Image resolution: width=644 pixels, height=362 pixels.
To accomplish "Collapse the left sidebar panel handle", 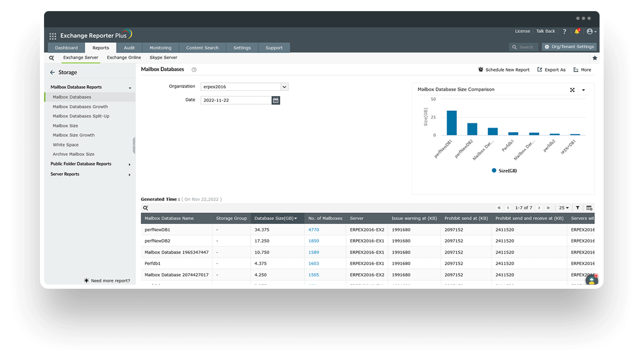I will 134,145.
